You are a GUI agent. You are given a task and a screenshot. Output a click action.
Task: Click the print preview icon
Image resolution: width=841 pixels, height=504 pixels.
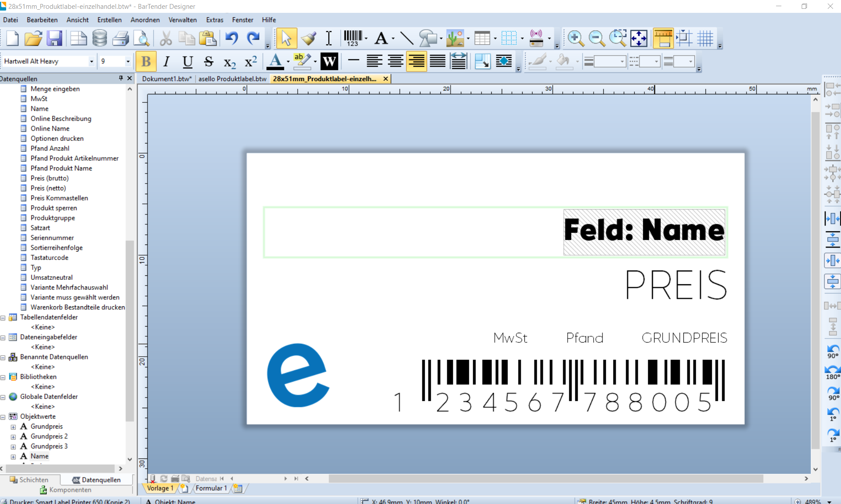point(142,38)
